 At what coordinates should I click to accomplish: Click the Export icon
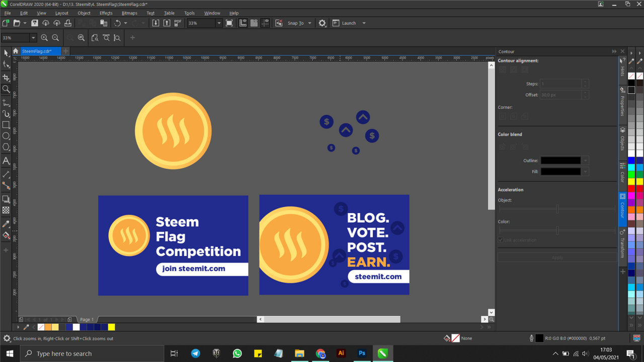(x=167, y=23)
